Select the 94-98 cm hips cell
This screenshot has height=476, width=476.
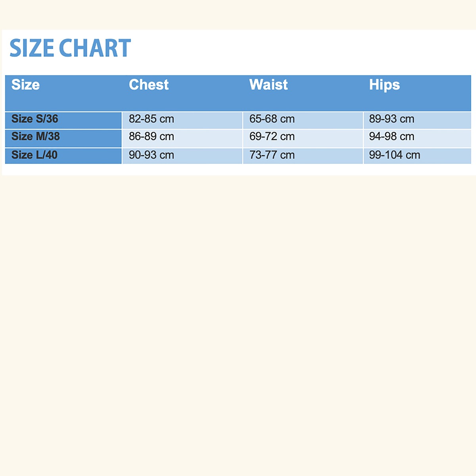pos(392,136)
